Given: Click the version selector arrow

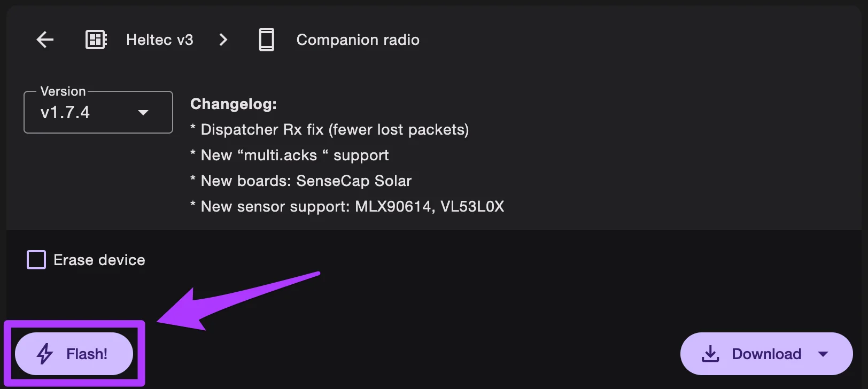Looking at the screenshot, I should click(143, 113).
